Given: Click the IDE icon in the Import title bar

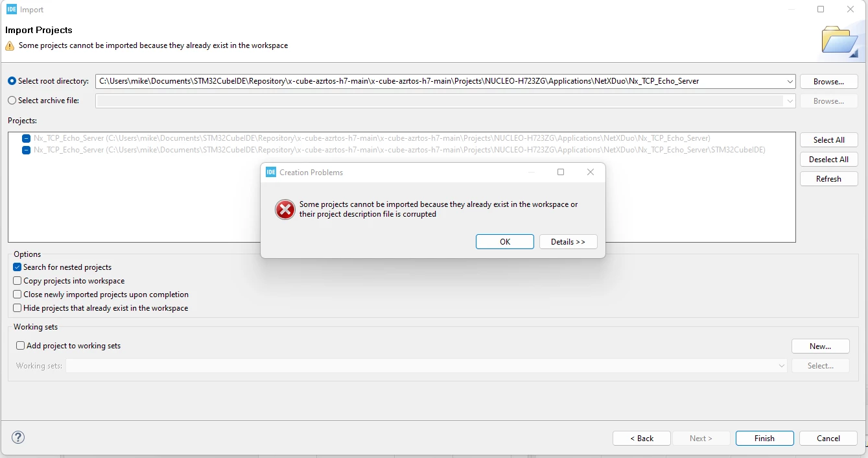Looking at the screenshot, I should point(12,10).
